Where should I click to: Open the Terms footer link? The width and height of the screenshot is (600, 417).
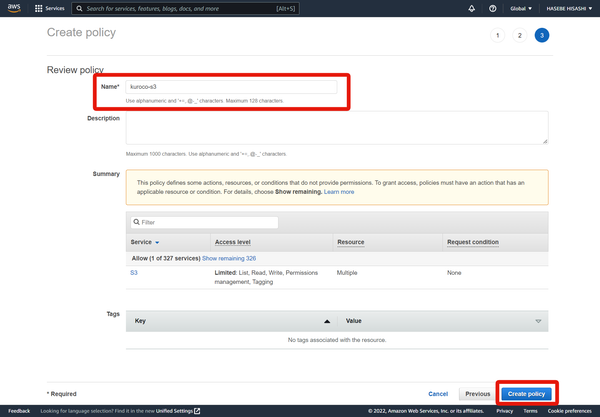[530, 411]
